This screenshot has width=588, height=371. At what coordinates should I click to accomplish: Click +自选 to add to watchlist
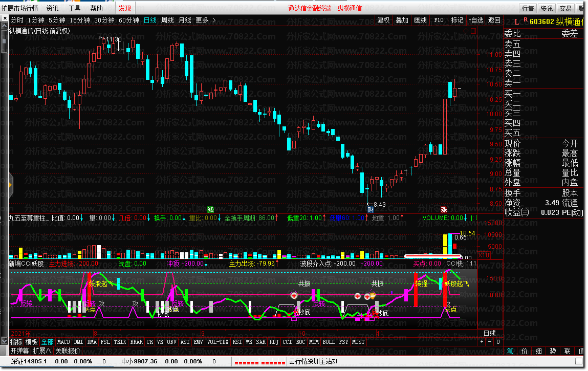tap(475, 20)
